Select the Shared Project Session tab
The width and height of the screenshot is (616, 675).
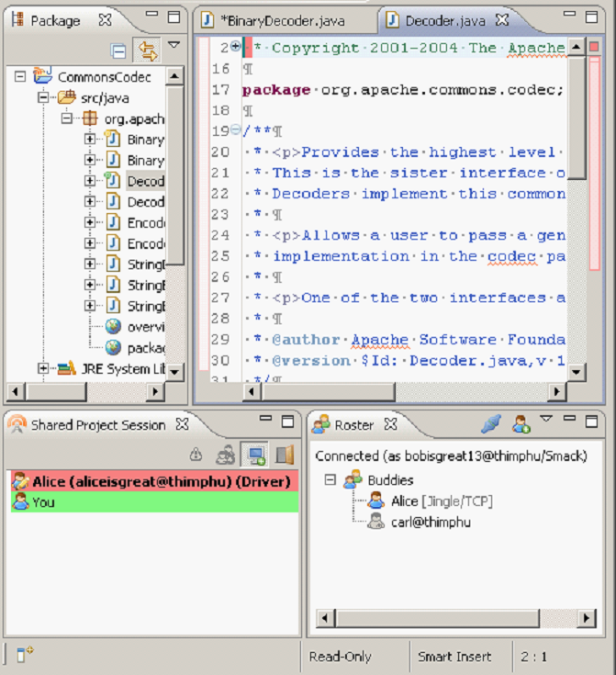click(x=98, y=425)
